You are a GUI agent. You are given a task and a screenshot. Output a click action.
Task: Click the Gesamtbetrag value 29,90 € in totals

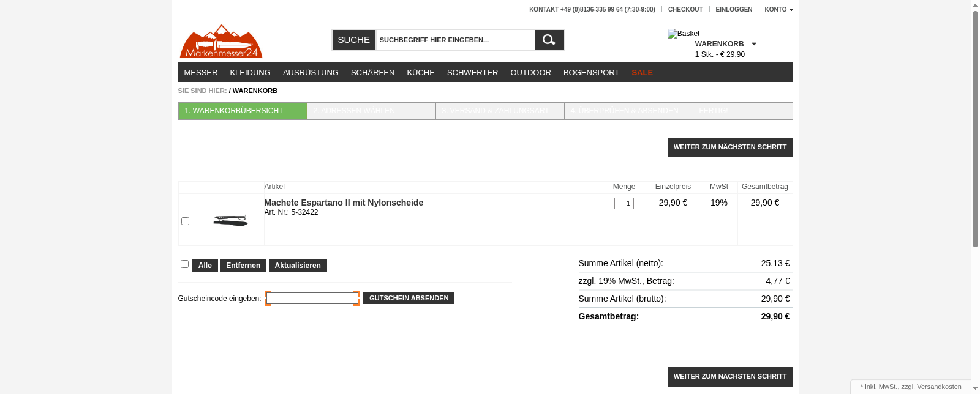775,316
